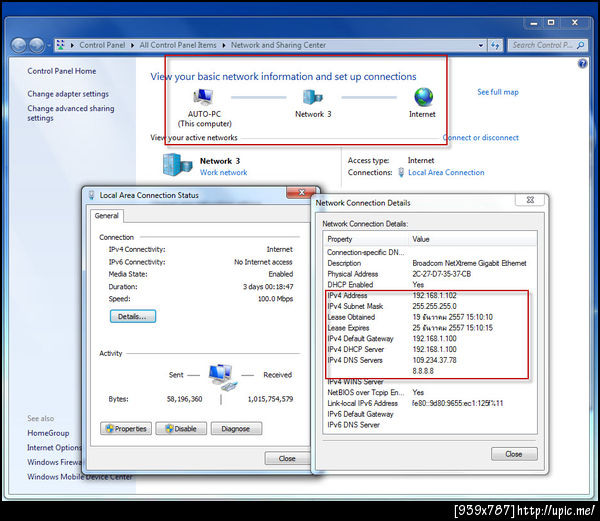The height and width of the screenshot is (521, 600).
Task: Select the IPv4 DHCP Server row
Action: (x=430, y=349)
